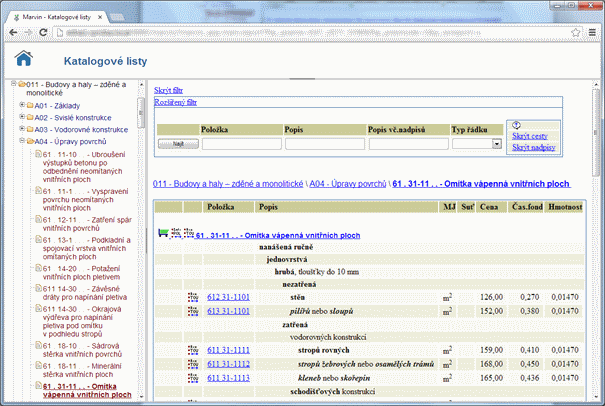The image size is (605, 406).
Task: Click the Skrýt nadpisy link
Action: pyautogui.click(x=534, y=147)
